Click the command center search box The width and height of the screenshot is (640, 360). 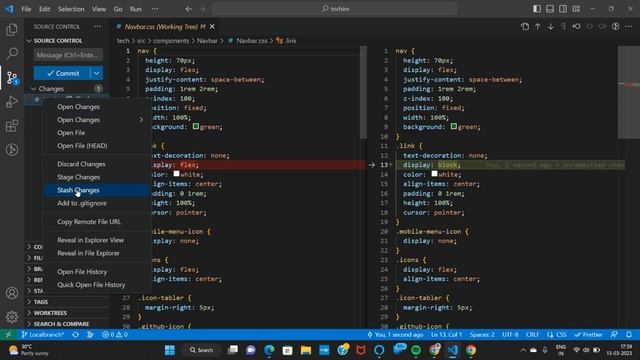[335, 9]
